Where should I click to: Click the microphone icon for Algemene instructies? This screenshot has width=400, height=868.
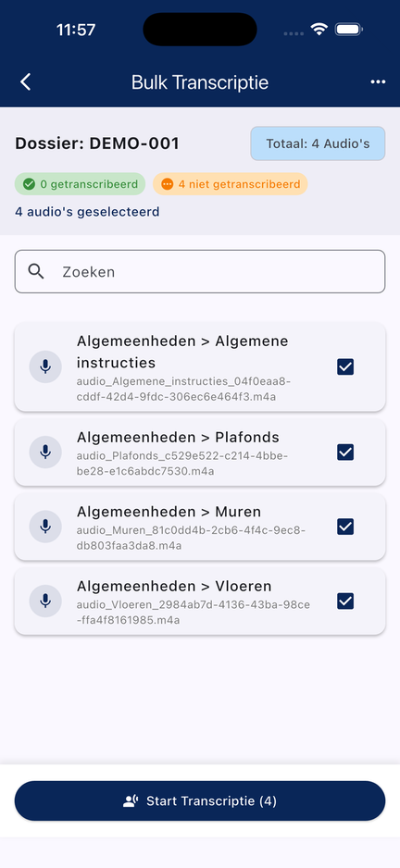45,366
